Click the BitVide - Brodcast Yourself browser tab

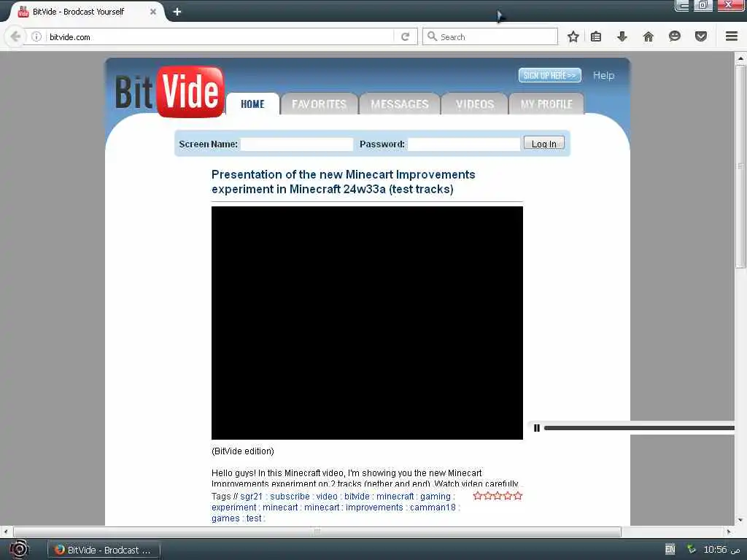coord(85,12)
